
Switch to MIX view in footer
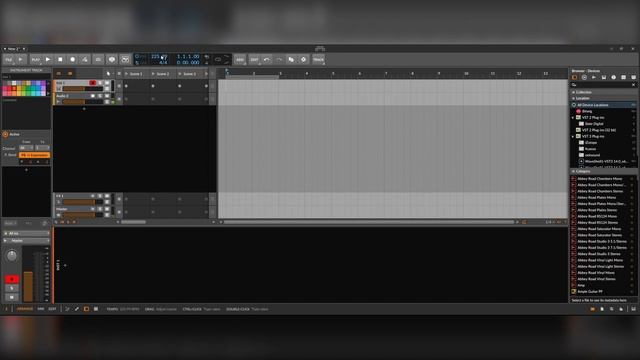[41, 309]
